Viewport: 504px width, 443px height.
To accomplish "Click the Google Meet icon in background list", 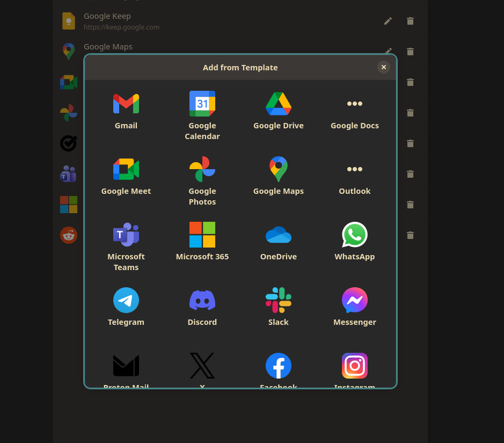I will 69,82.
